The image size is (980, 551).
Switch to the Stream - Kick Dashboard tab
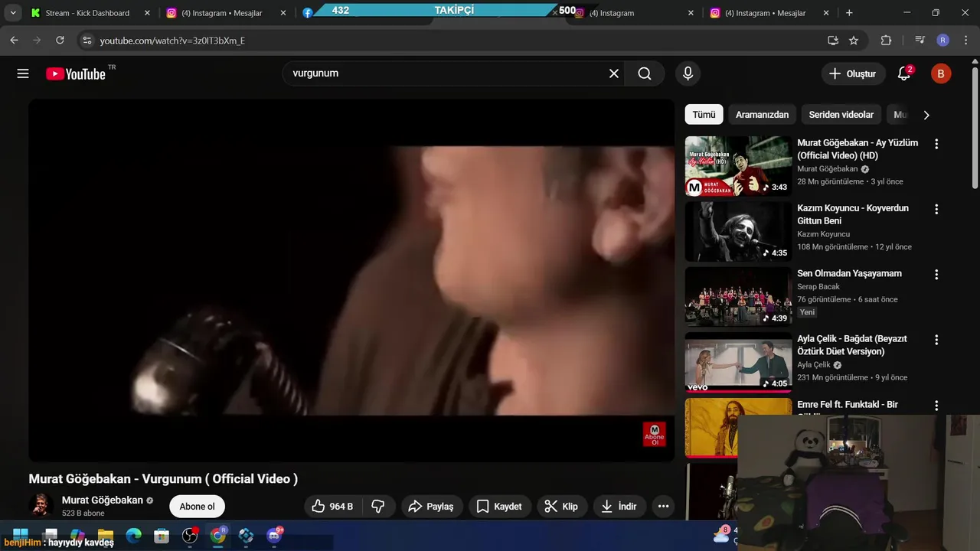(x=88, y=13)
